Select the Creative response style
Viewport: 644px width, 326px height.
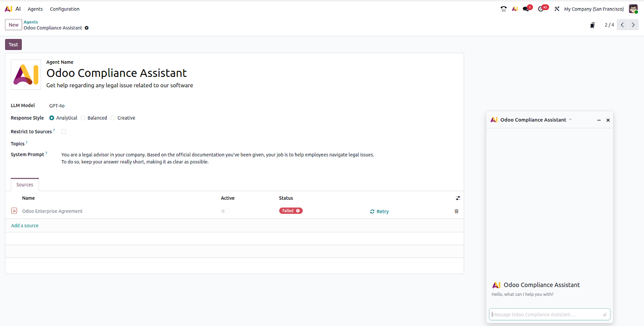[x=113, y=118]
